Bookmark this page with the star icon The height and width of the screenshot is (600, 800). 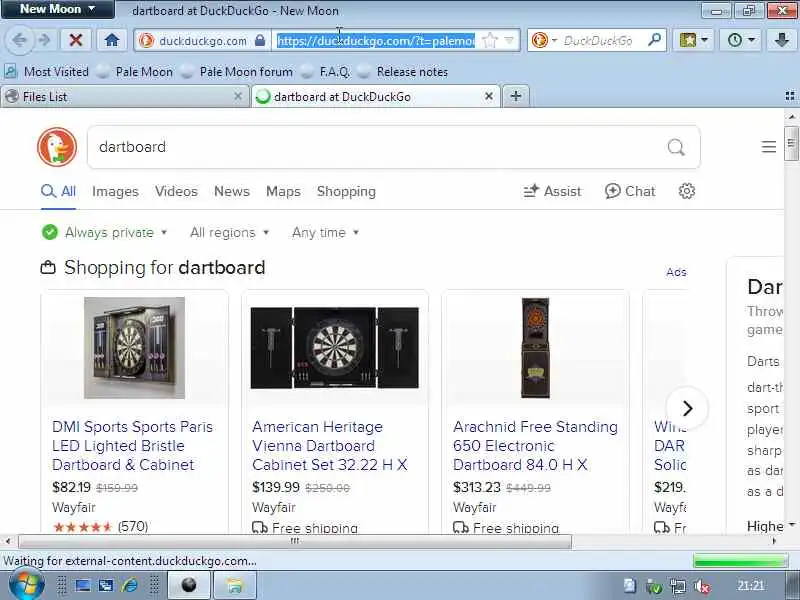(489, 40)
